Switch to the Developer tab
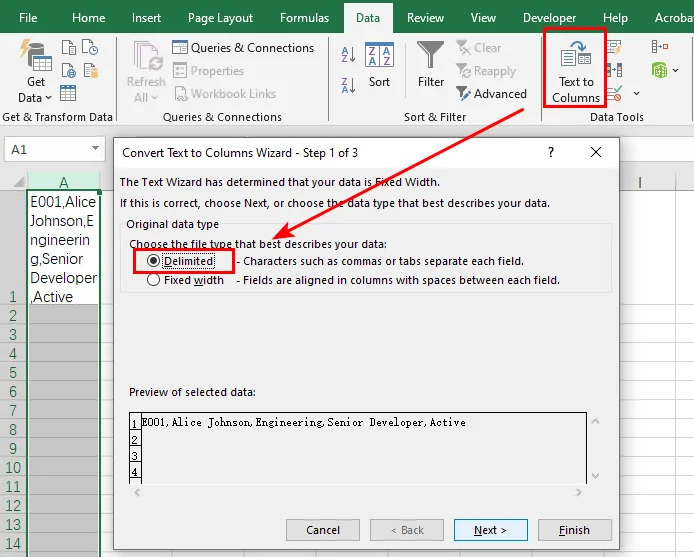694x557 pixels. [x=549, y=18]
